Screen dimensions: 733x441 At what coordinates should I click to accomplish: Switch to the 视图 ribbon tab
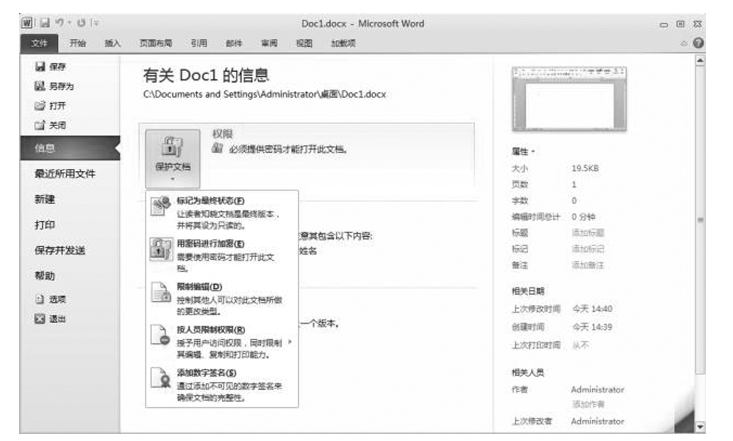[x=304, y=43]
